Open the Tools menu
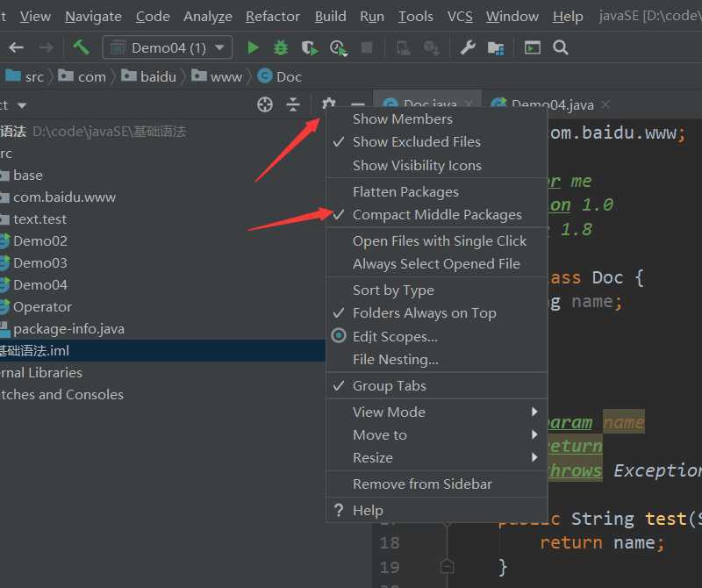702x588 pixels. (x=415, y=17)
